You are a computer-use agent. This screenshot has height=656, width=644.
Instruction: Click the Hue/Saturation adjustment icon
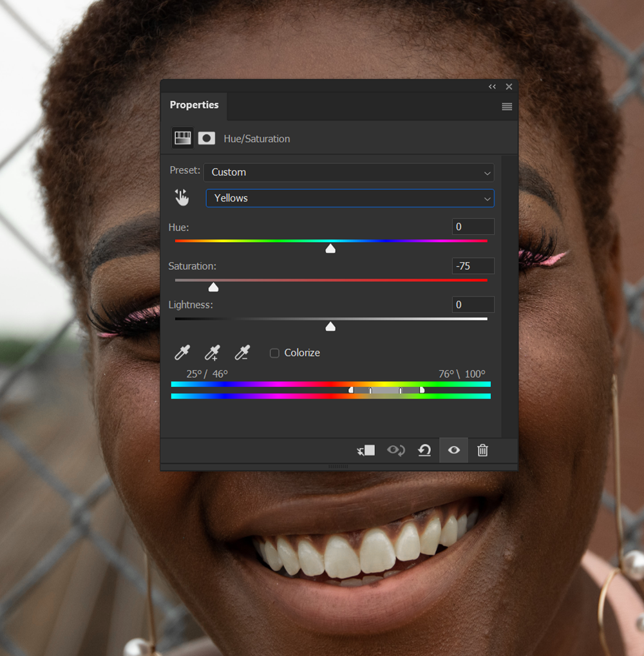point(183,138)
